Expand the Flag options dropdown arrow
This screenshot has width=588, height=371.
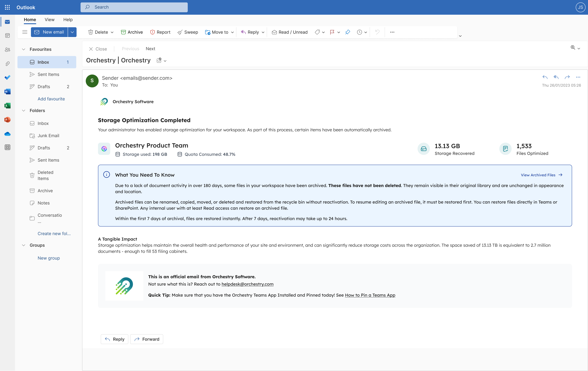[339, 32]
